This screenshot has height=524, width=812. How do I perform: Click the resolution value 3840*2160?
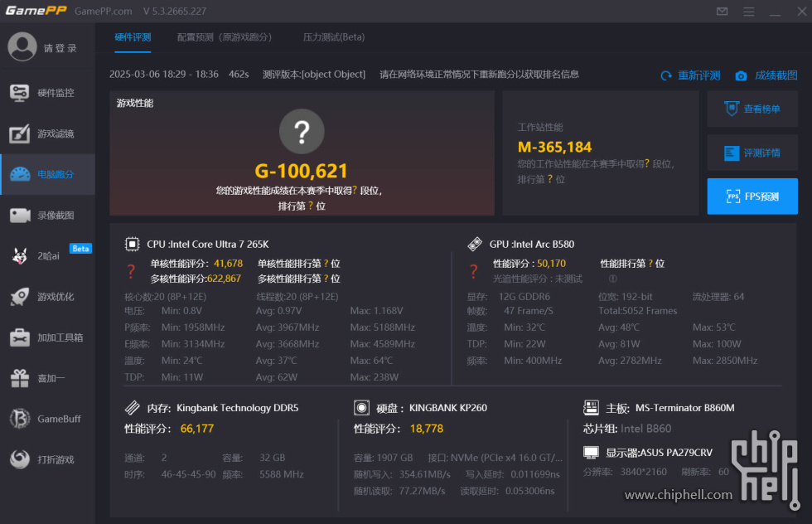tap(644, 472)
